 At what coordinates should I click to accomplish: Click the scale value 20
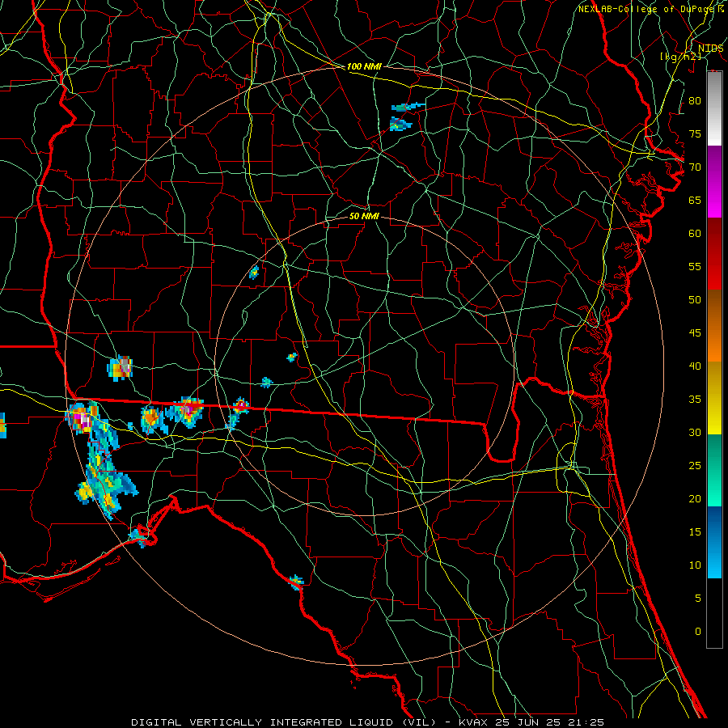(695, 498)
